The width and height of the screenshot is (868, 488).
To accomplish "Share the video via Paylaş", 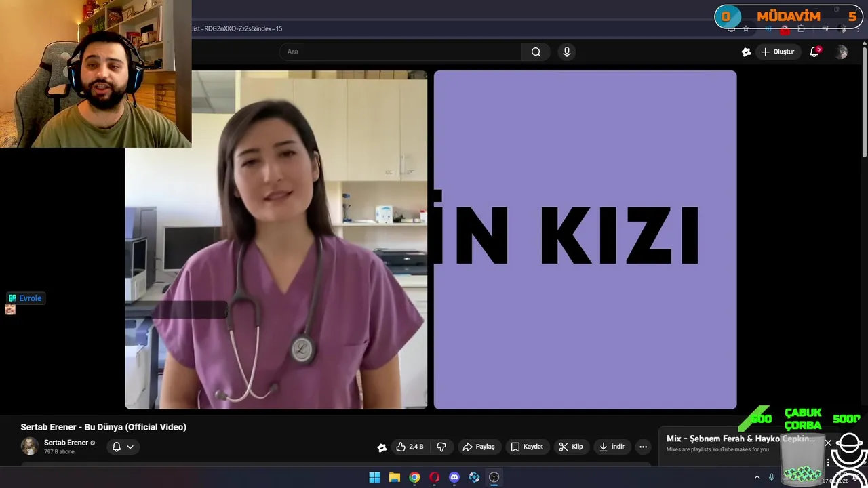I will (479, 447).
